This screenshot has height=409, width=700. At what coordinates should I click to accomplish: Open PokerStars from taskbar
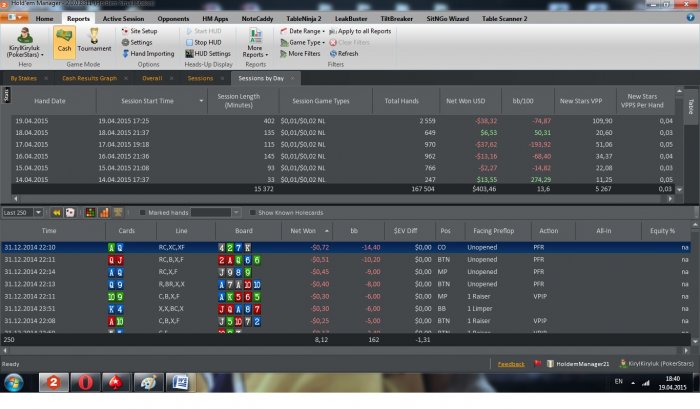click(x=117, y=383)
